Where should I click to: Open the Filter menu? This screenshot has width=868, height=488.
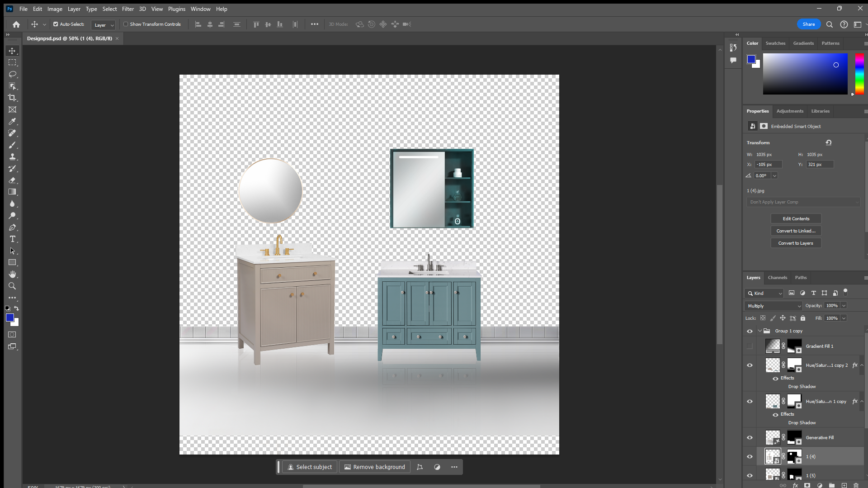coord(128,9)
